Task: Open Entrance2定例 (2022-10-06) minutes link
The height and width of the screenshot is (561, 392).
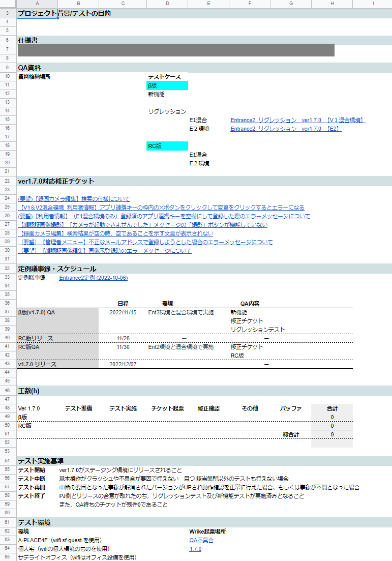Action: point(94,278)
